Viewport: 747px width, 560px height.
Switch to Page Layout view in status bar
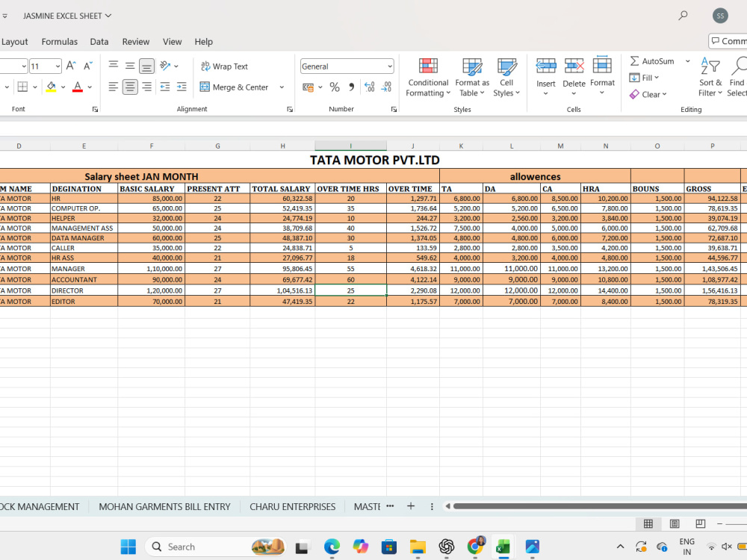point(675,524)
